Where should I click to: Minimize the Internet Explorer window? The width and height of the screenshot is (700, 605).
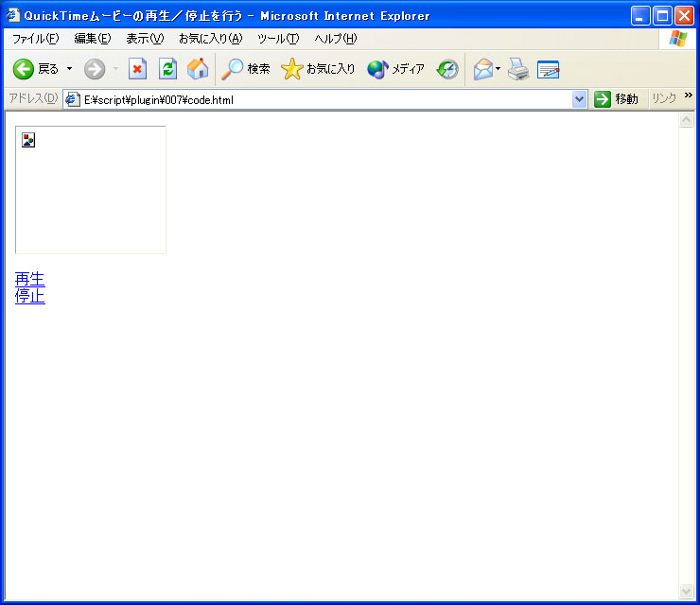(x=640, y=16)
